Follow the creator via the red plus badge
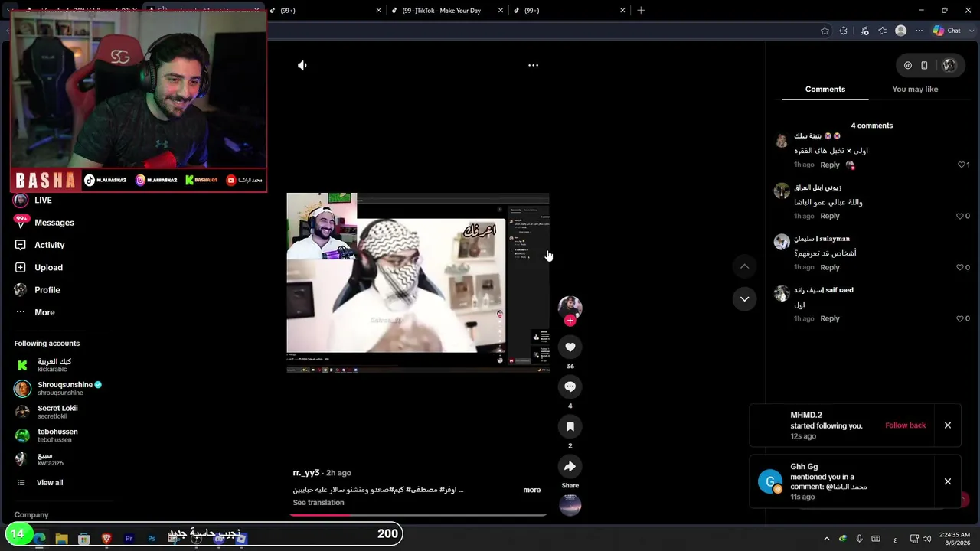This screenshot has height=551, width=980. click(570, 321)
